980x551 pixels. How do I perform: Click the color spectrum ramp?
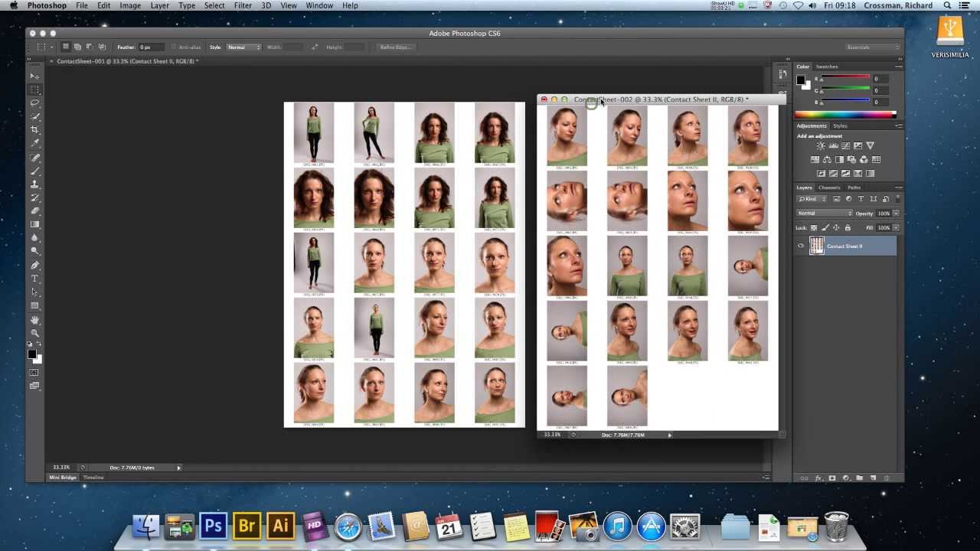pyautogui.click(x=845, y=114)
